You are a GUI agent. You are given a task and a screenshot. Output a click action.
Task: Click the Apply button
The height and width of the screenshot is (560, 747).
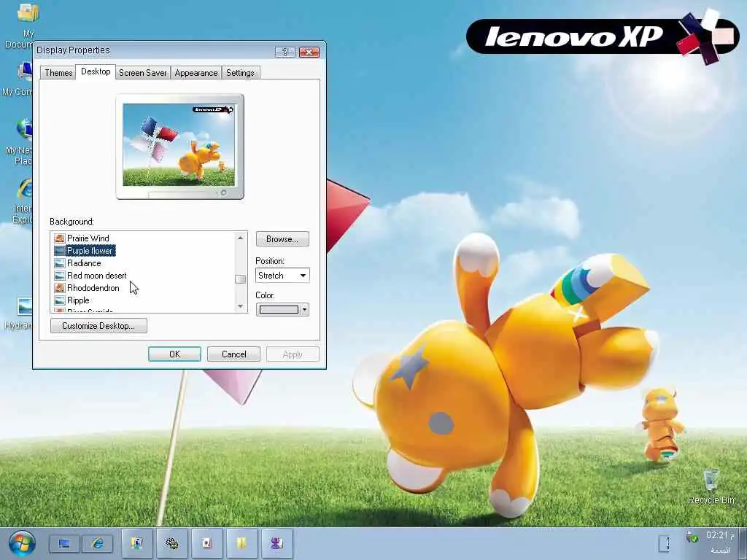point(293,354)
